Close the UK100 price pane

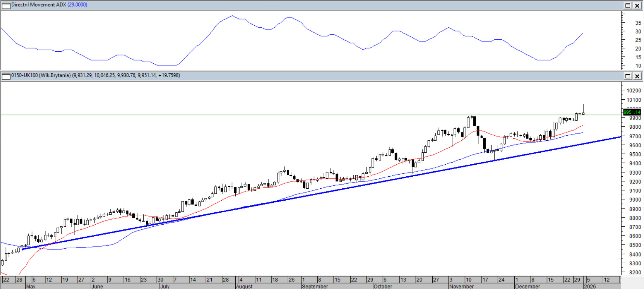[638, 76]
